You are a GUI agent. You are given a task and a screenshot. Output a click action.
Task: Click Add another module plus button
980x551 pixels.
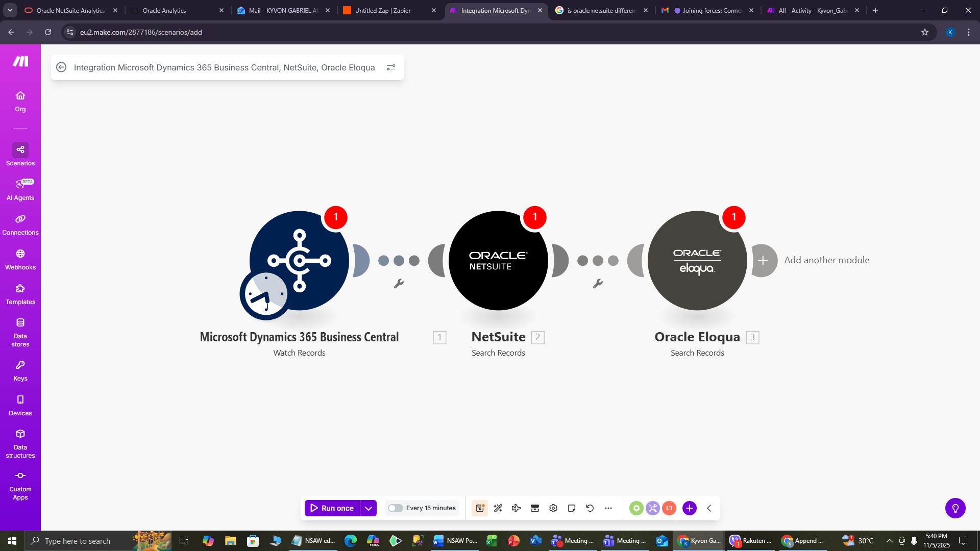[x=763, y=261]
